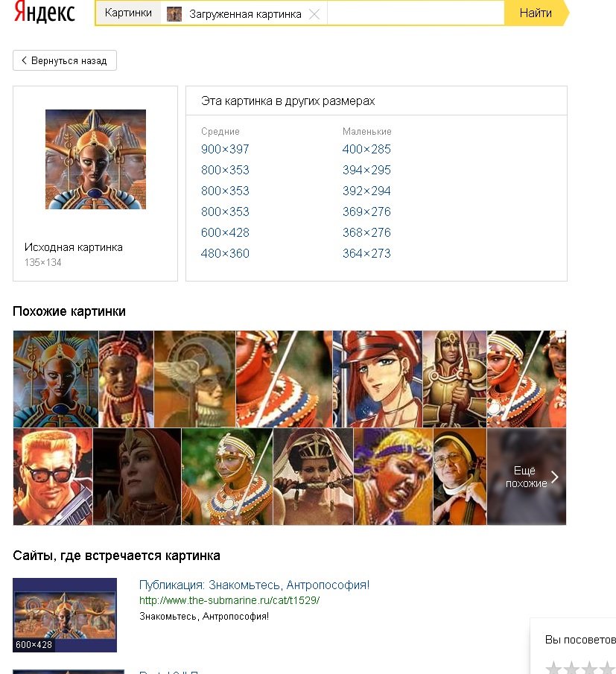Open the original source image thumbnail
This screenshot has width=616, height=674.
pos(96,159)
